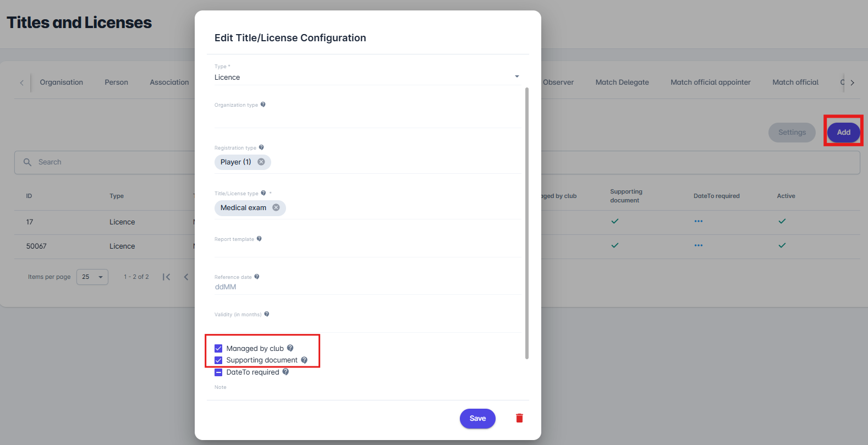Viewport: 868px width, 445px height.
Task: Open the Type dropdown showing Licence
Action: (367, 77)
